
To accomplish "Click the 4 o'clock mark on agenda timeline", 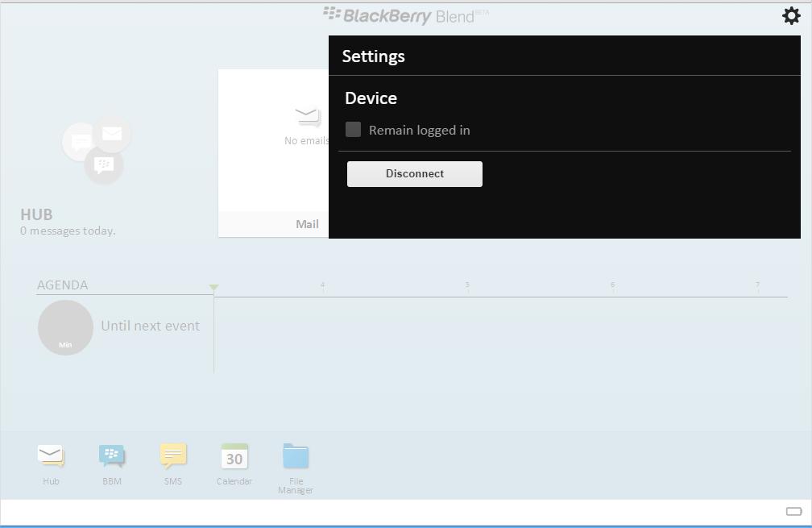I will (x=322, y=285).
